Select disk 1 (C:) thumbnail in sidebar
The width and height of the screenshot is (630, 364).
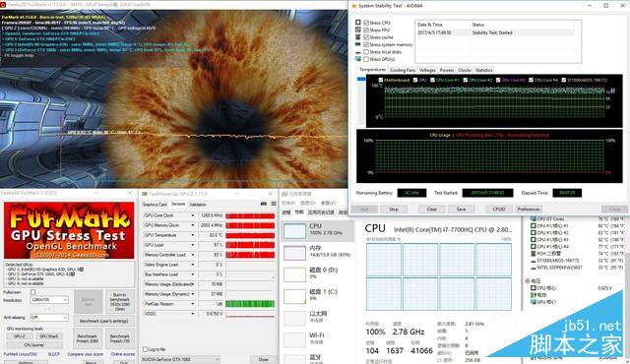294,296
